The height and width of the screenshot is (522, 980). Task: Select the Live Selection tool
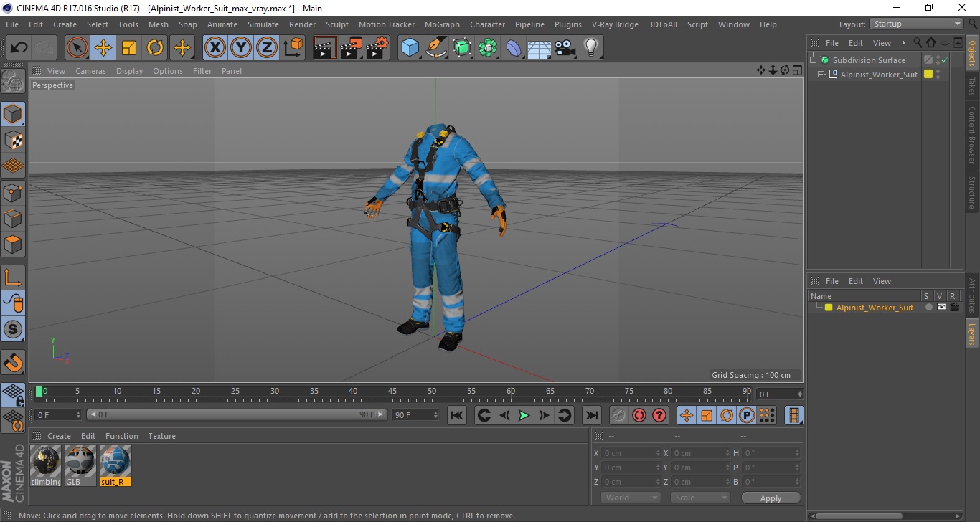[x=77, y=48]
